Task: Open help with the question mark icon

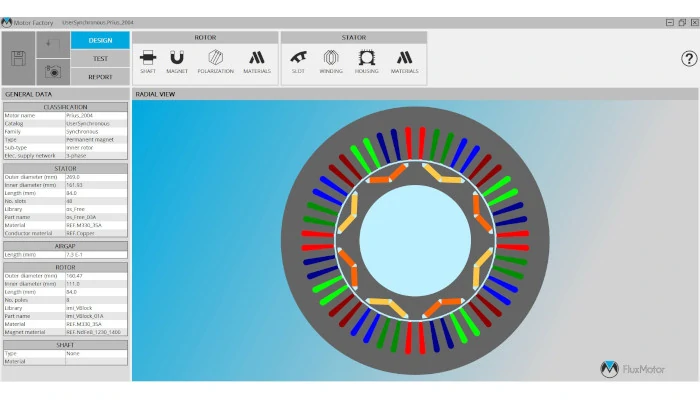Action: pos(689,58)
